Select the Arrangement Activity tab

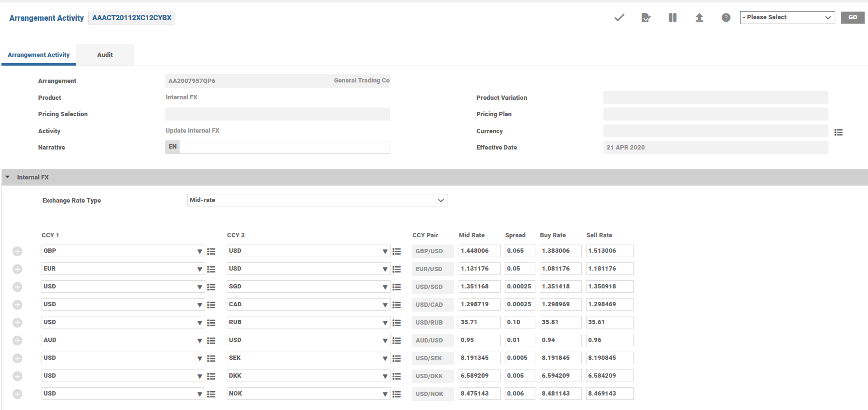click(39, 55)
